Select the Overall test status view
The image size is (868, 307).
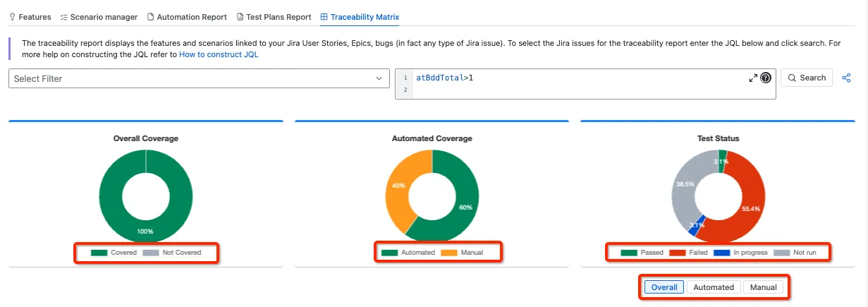point(664,287)
